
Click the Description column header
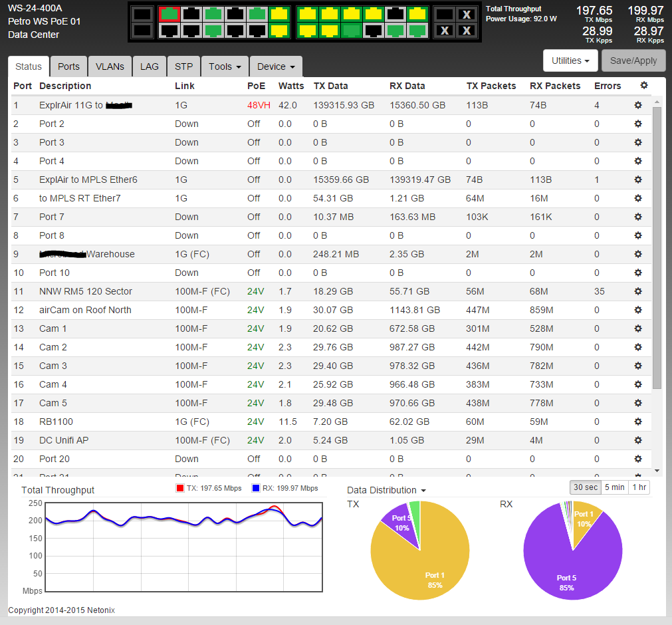click(65, 86)
